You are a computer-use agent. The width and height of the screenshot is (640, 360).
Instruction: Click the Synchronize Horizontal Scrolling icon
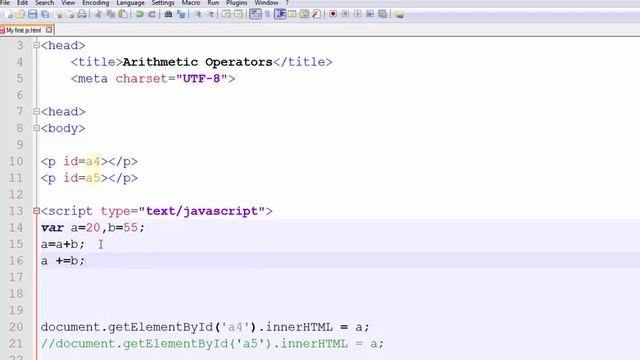click(239, 15)
